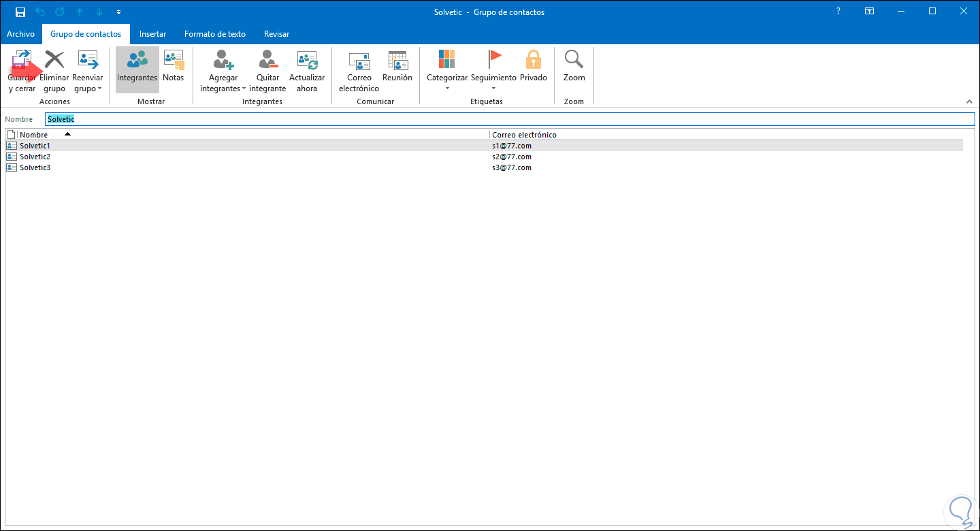Open the Reenviar grupo dropdown
The image size is (980, 531).
pos(87,71)
